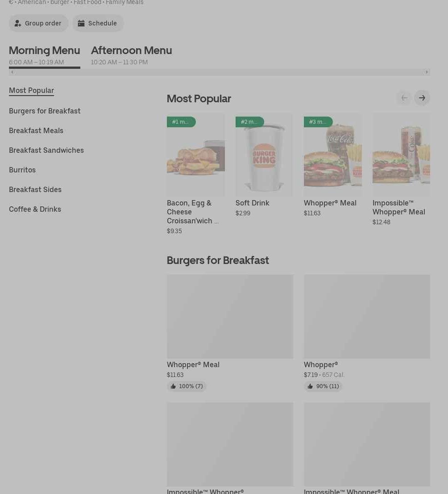Click the thumbs-up 90% rating badge

click(x=323, y=386)
